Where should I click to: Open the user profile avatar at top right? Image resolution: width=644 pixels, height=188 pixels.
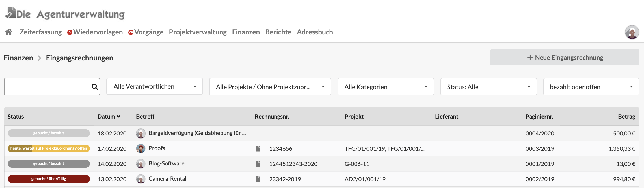pyautogui.click(x=632, y=32)
